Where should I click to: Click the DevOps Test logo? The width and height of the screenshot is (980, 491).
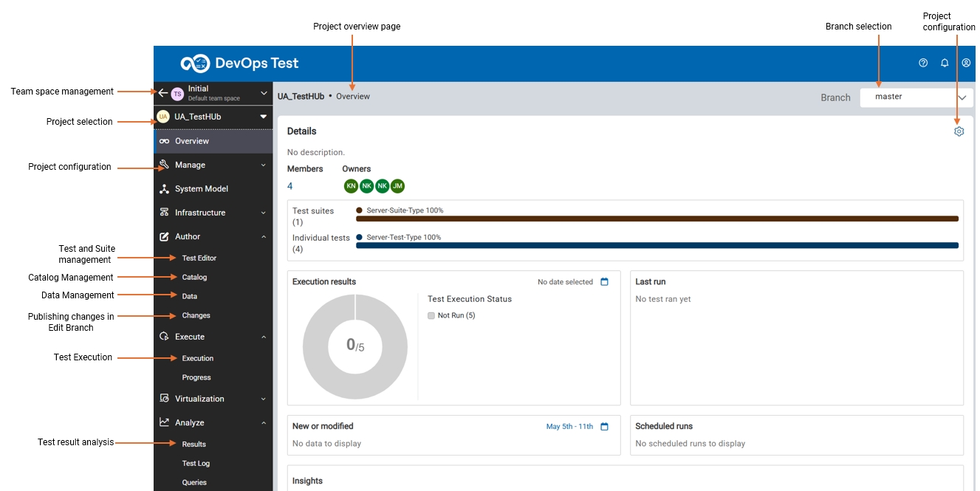tap(240, 63)
